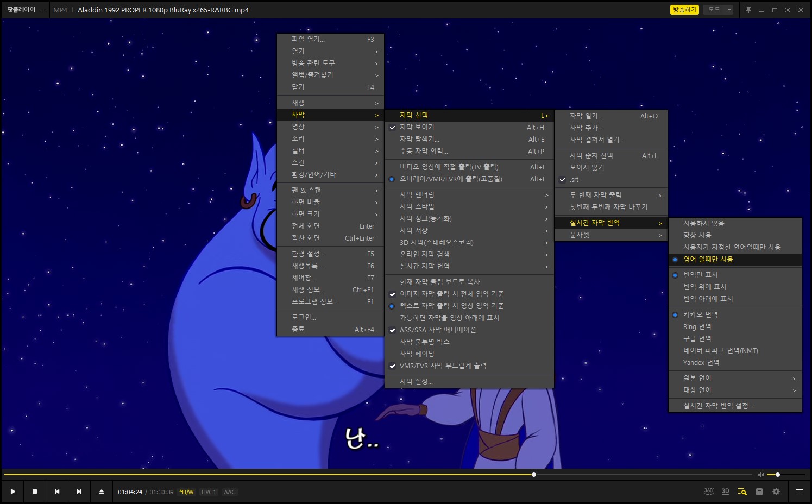The width and height of the screenshot is (812, 504).
Task: Select 사용하지 않음 translation option
Action: (735, 223)
